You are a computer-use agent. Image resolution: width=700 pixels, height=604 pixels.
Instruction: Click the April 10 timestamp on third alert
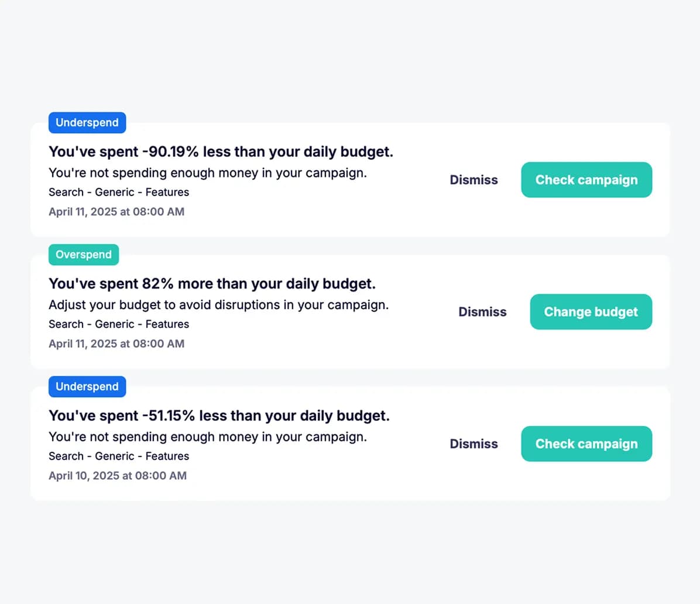[x=118, y=476]
